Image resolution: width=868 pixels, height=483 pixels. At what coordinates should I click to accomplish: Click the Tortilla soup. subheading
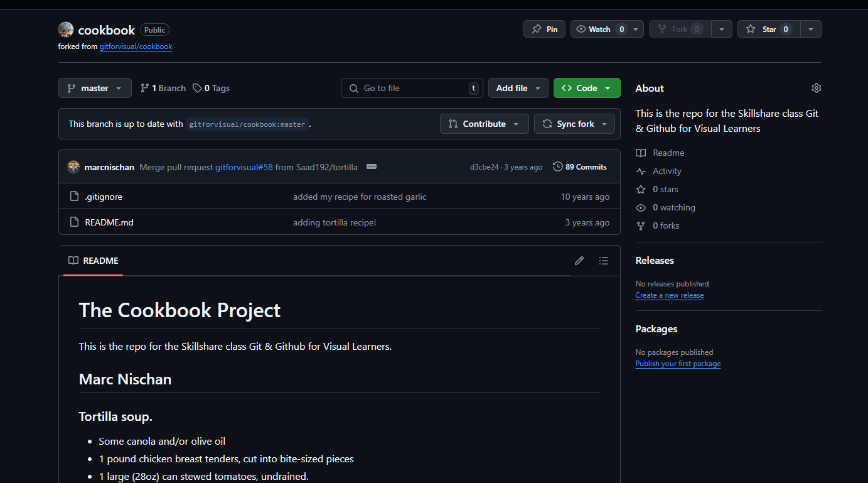[115, 416]
